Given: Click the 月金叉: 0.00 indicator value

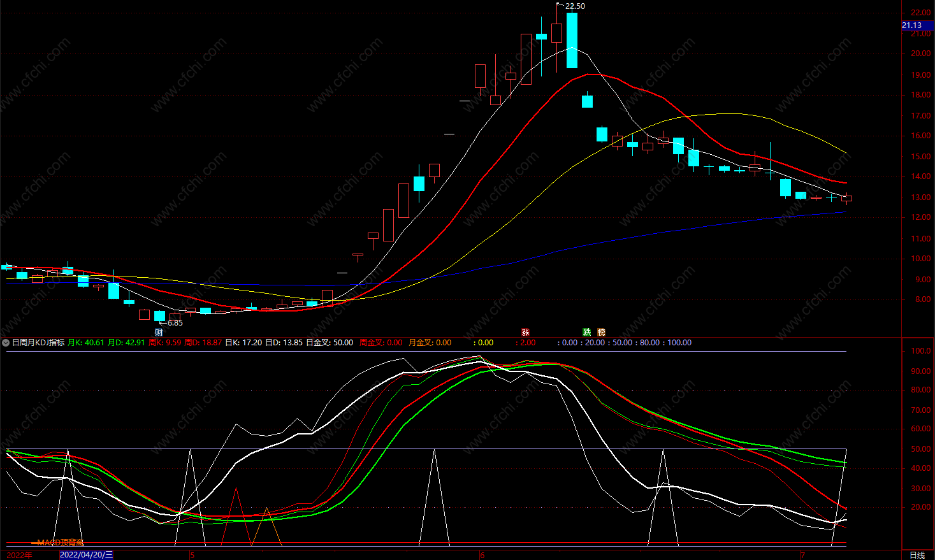Looking at the screenshot, I should 430,343.
